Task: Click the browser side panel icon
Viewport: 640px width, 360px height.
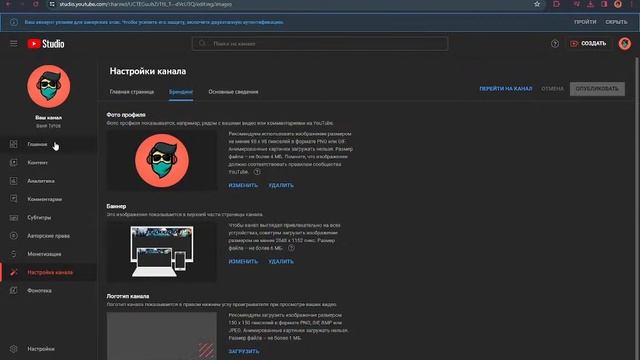Action: tap(604, 4)
